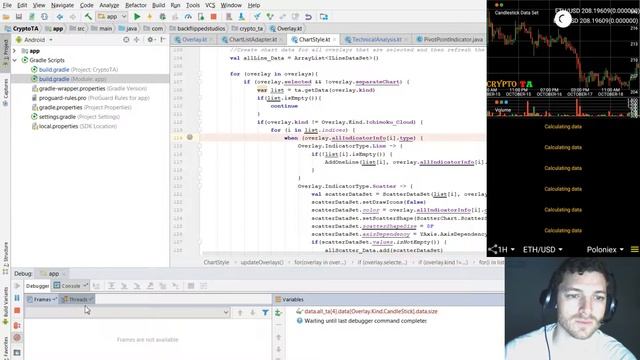The height and width of the screenshot is (360, 640).
Task: Click the Save All toolbar icon
Action: pyautogui.click(x=19, y=17)
